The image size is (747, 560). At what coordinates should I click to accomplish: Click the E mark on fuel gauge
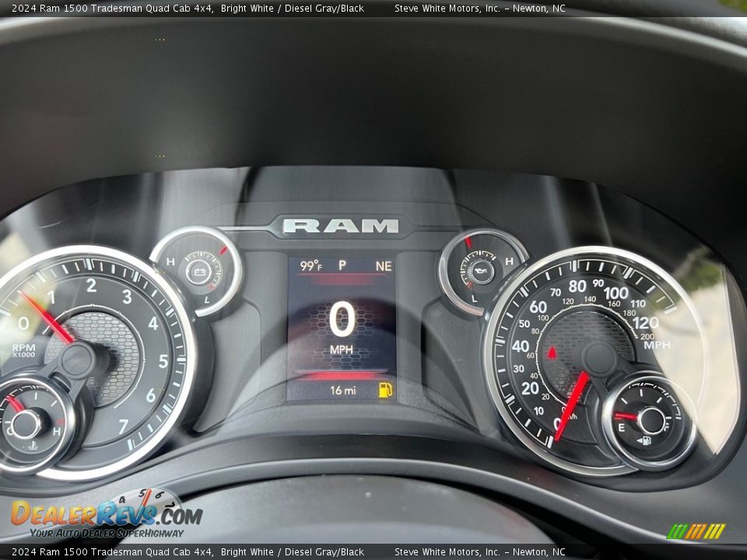[621, 428]
